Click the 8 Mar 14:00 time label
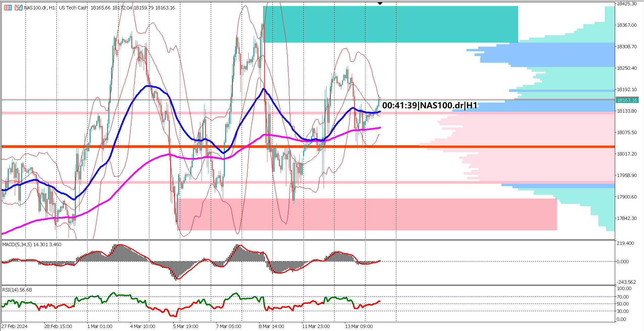 coord(271,326)
